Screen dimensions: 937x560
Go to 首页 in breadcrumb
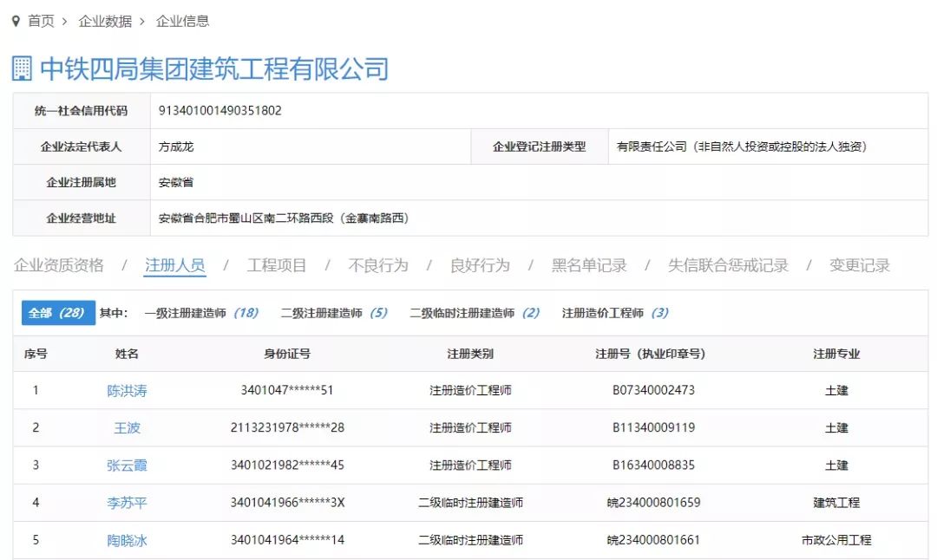[41, 21]
